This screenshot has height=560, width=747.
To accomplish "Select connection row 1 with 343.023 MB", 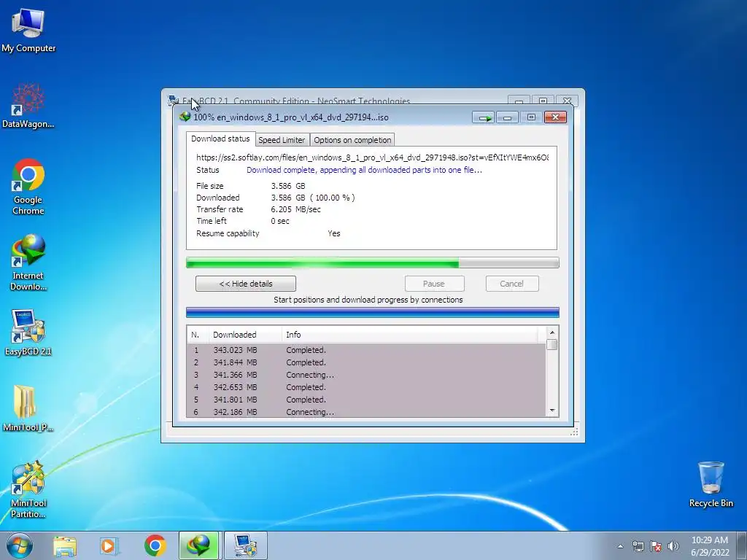I will pyautogui.click(x=366, y=350).
